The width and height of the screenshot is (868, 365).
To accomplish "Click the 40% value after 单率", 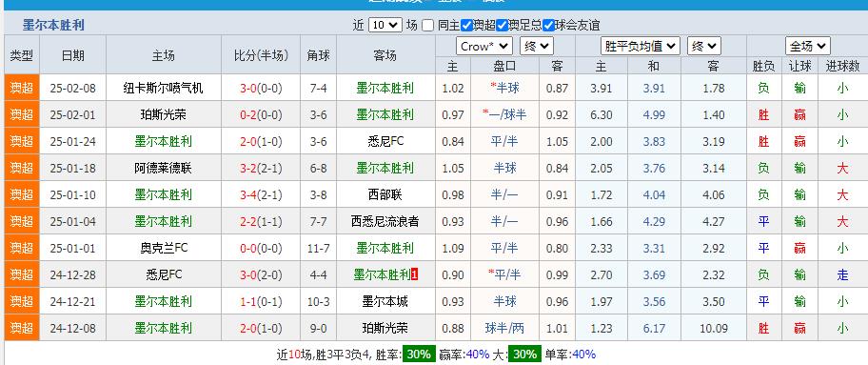I will (x=584, y=354).
